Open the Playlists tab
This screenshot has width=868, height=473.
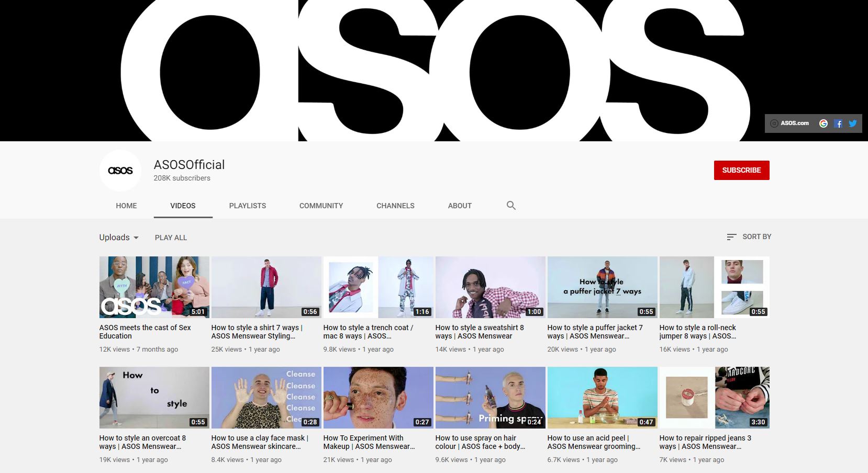[248, 206]
